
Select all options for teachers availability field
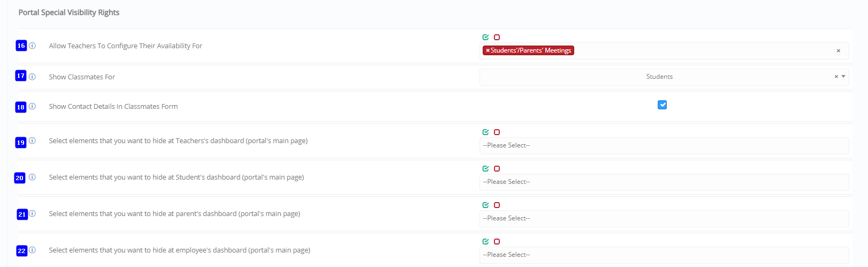click(485, 37)
